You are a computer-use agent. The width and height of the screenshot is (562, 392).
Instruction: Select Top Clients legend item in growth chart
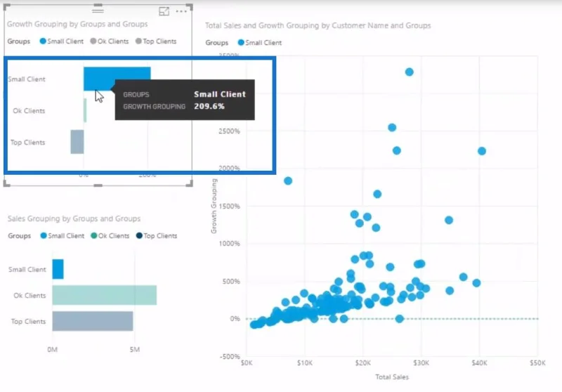(x=156, y=41)
